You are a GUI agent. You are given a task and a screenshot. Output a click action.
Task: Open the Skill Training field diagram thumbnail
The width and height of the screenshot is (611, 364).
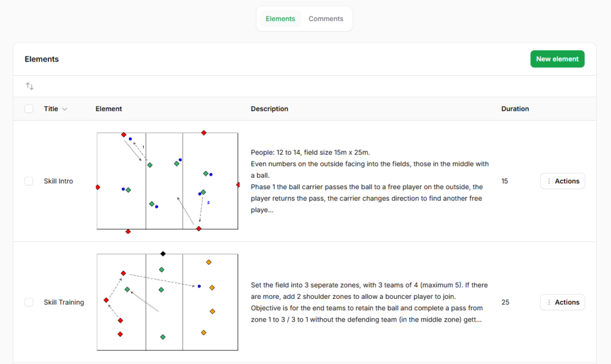(x=168, y=303)
